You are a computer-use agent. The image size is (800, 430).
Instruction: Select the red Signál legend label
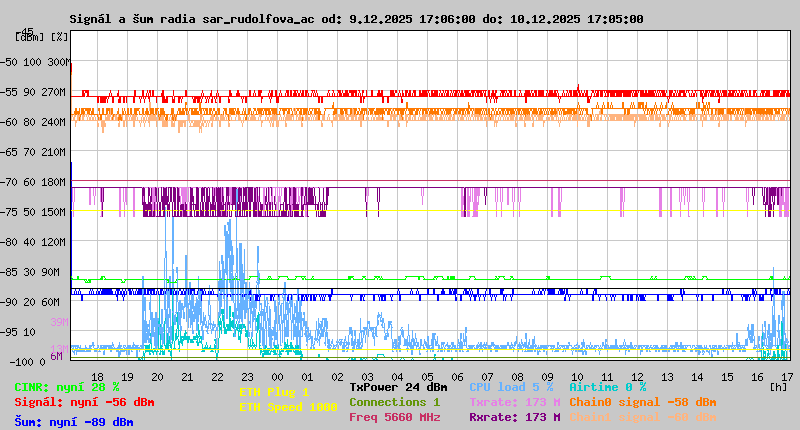click(84, 402)
